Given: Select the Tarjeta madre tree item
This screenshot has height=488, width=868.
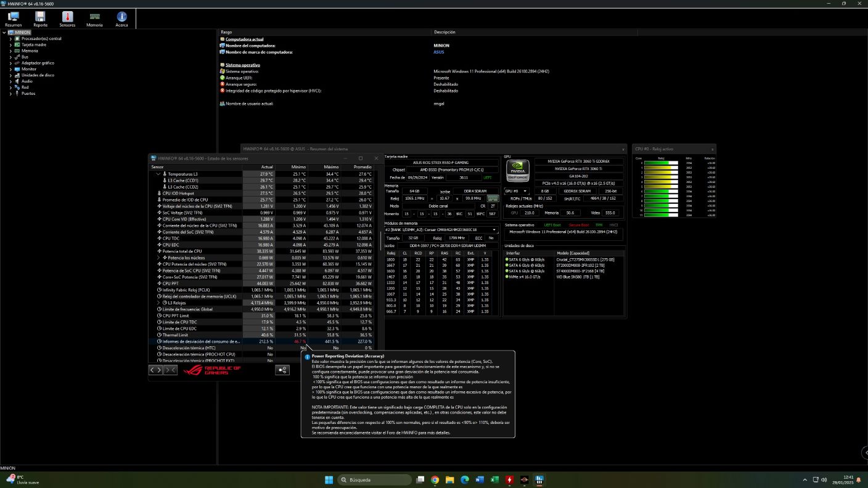Looking at the screenshot, I should pos(34,45).
